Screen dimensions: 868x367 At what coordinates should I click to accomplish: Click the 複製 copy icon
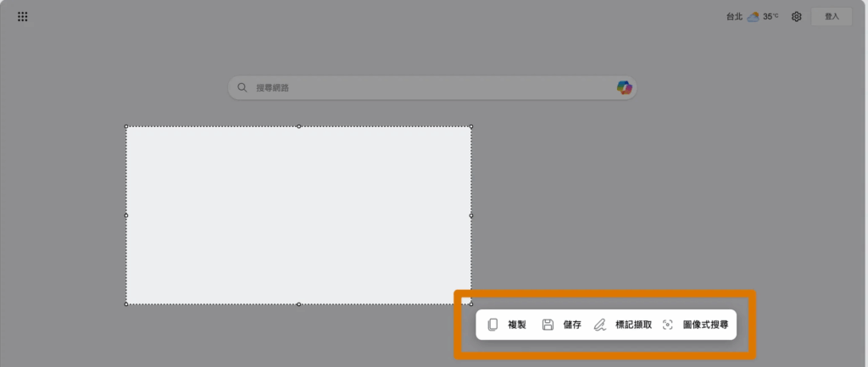pyautogui.click(x=492, y=325)
